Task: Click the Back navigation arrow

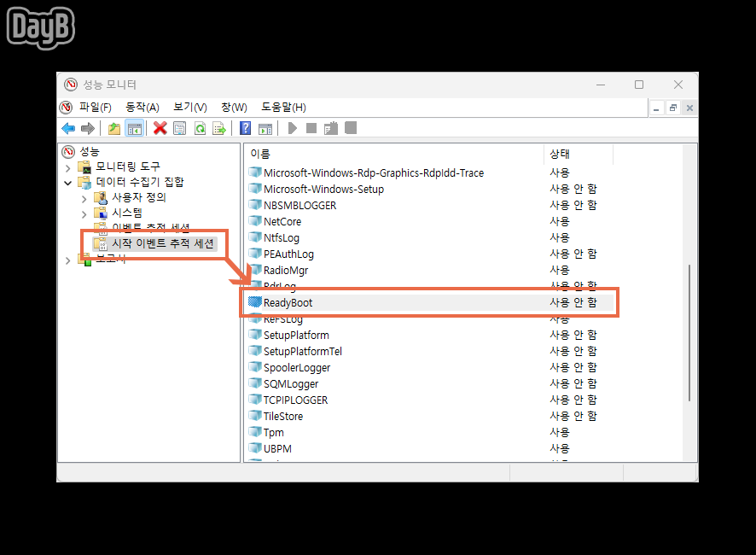Action: [69, 128]
